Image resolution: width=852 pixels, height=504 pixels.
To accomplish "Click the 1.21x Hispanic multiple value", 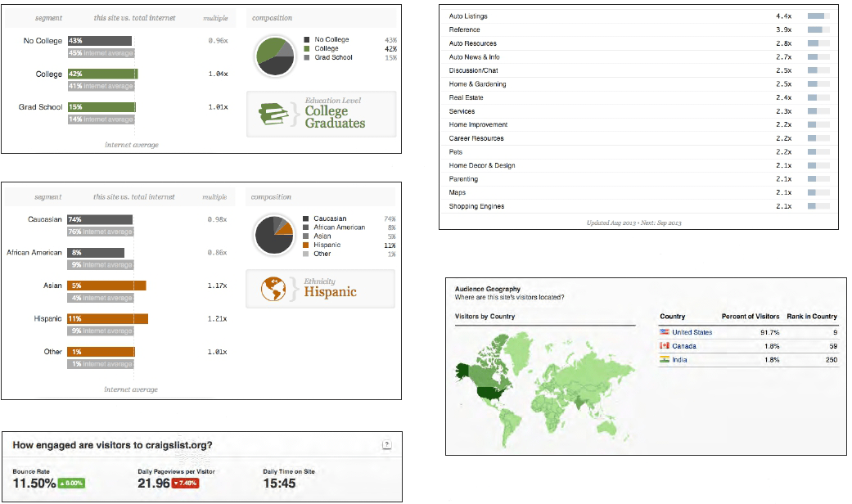I will coord(217,319).
